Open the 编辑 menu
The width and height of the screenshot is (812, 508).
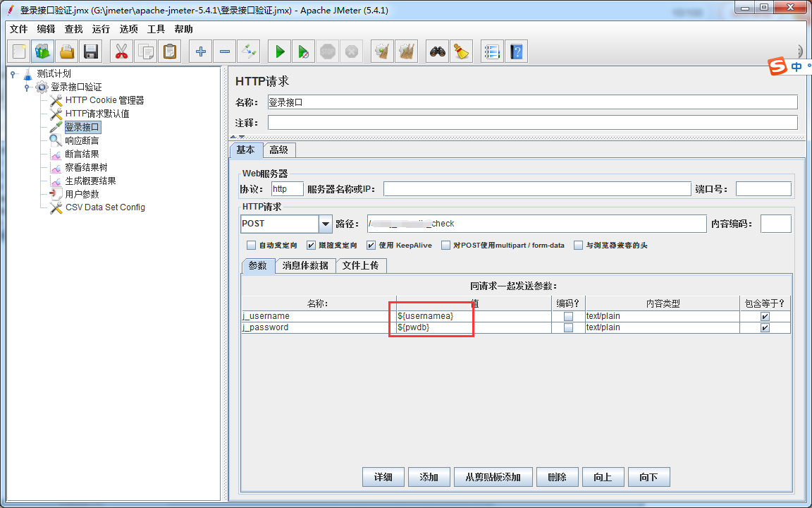46,29
